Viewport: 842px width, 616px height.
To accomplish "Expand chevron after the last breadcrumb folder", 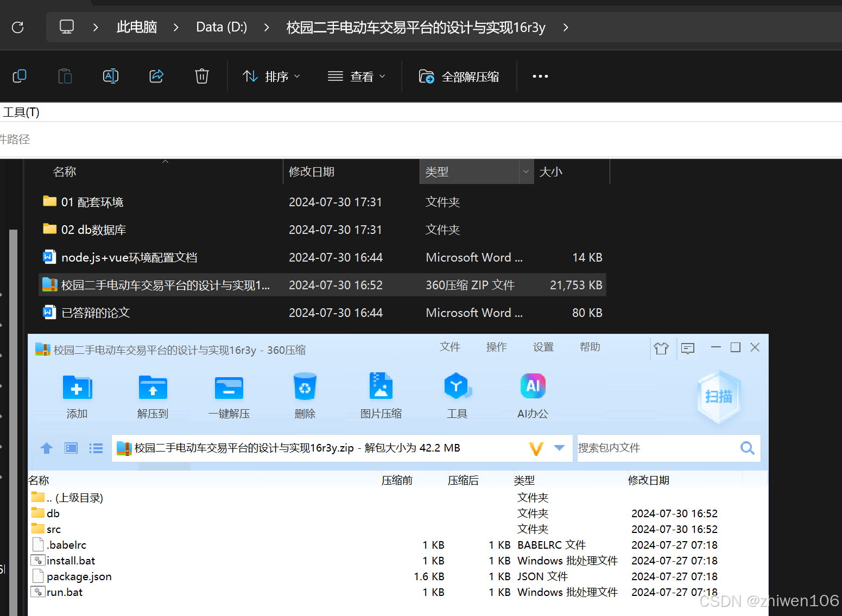I will (x=566, y=27).
